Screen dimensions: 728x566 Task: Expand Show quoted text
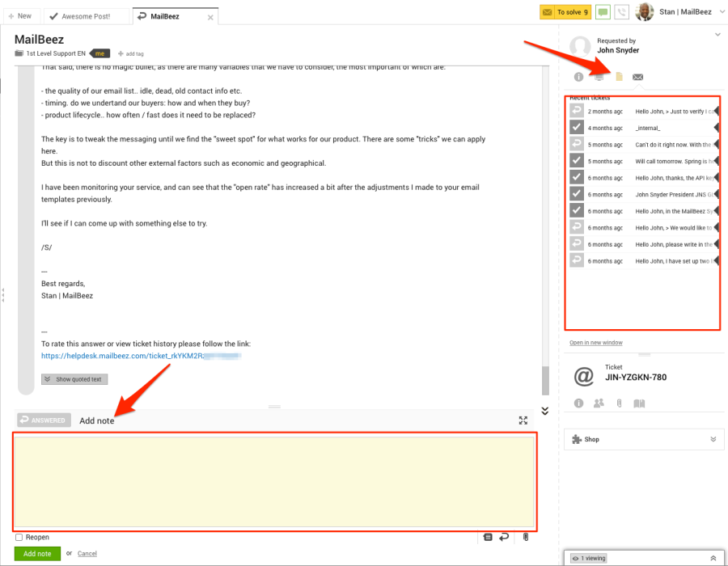click(74, 379)
